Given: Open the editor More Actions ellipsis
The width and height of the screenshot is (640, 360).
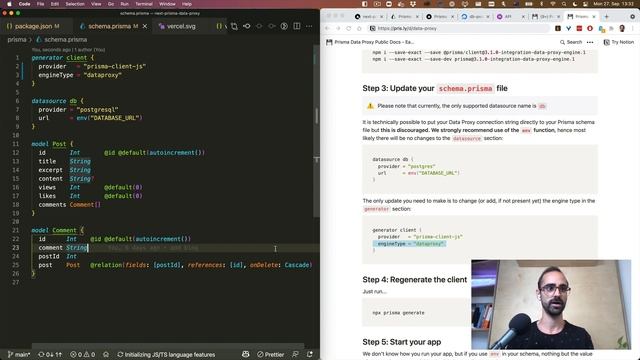Looking at the screenshot, I should coord(309,26).
